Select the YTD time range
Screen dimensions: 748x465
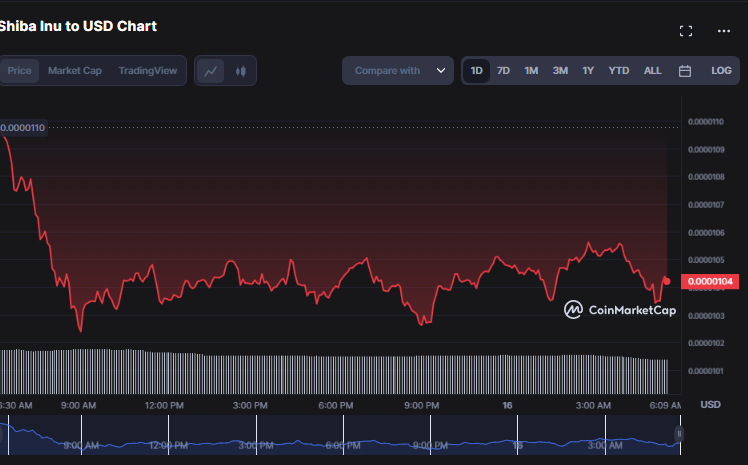coord(619,71)
